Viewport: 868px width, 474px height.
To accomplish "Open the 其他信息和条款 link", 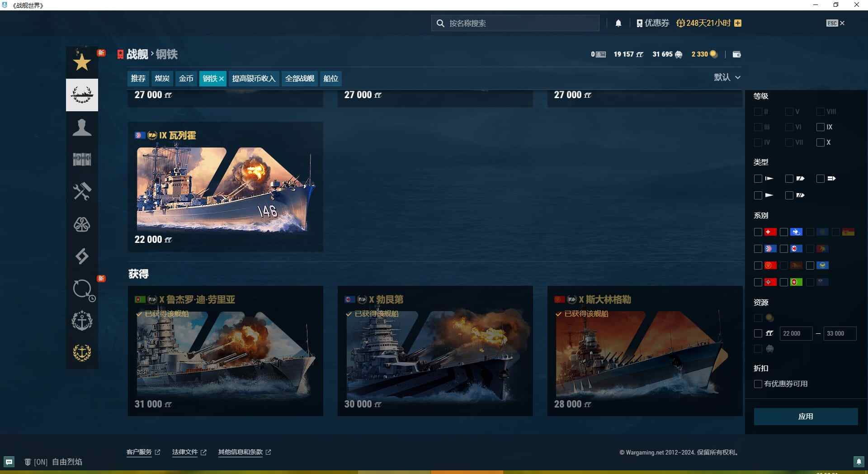I will tap(245, 452).
